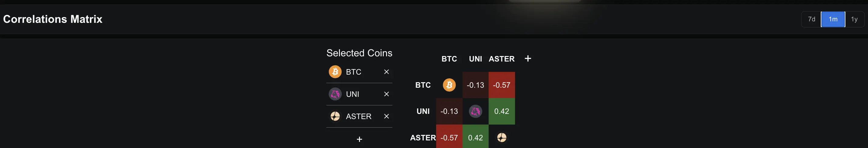Image resolution: width=868 pixels, height=148 pixels.
Task: Remove BTC from Selected Coins
Action: point(386,72)
